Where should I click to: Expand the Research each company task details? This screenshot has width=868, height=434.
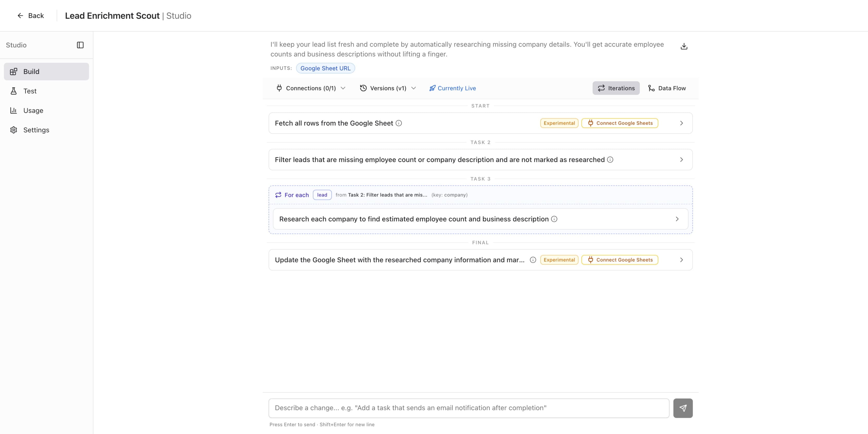point(677,219)
